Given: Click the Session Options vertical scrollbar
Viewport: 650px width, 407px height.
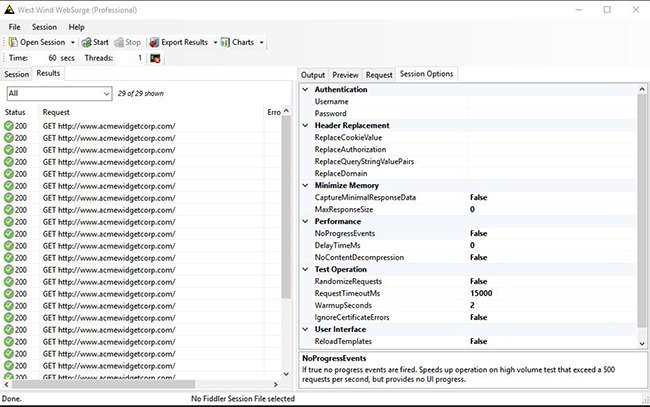Looking at the screenshot, I should point(642,211).
